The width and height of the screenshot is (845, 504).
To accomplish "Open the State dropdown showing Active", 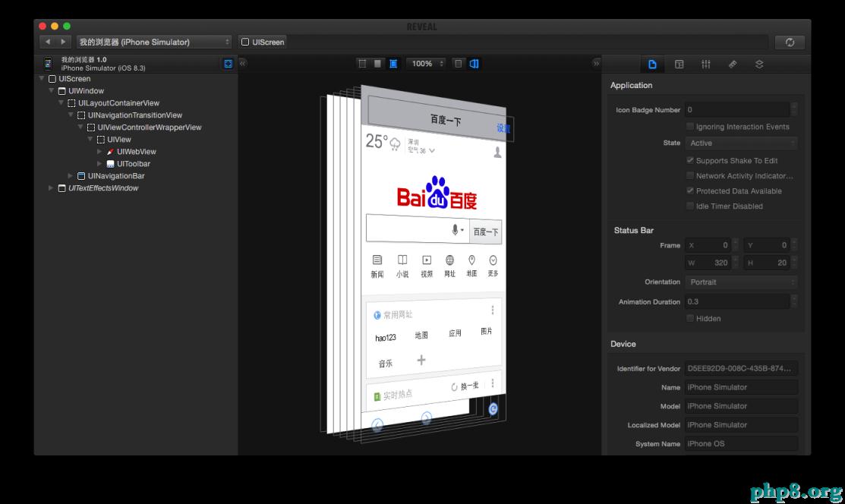I will click(x=741, y=143).
